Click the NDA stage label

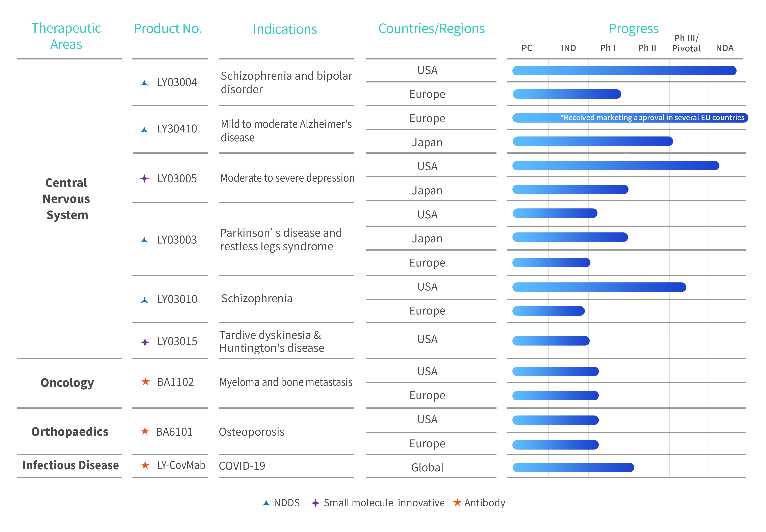point(724,48)
